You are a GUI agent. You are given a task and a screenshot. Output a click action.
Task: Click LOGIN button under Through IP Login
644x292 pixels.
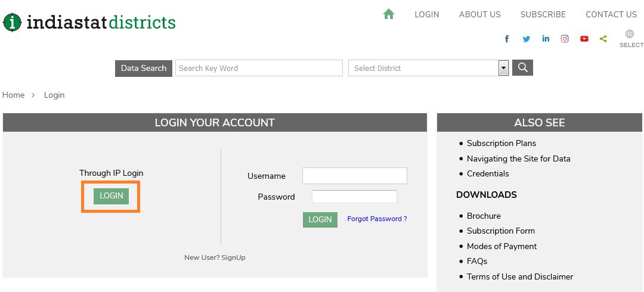coord(111,196)
